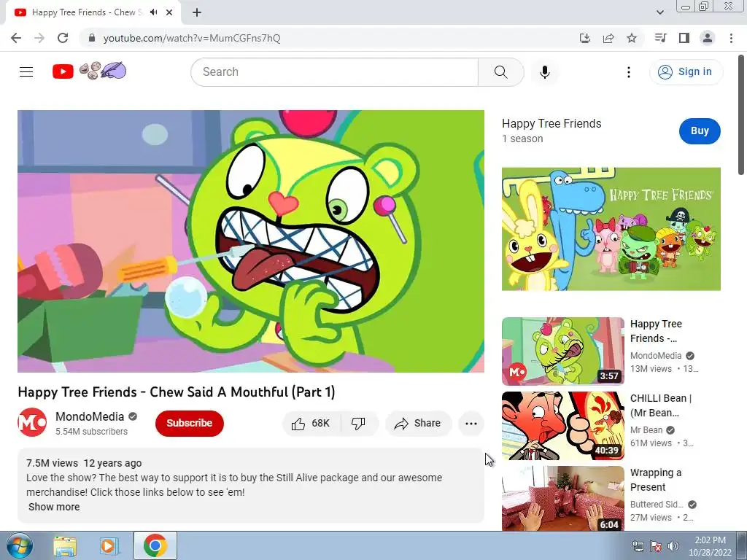The height and width of the screenshot is (560, 747).
Task: Open Chrome three-dot menu
Action: pos(731,38)
